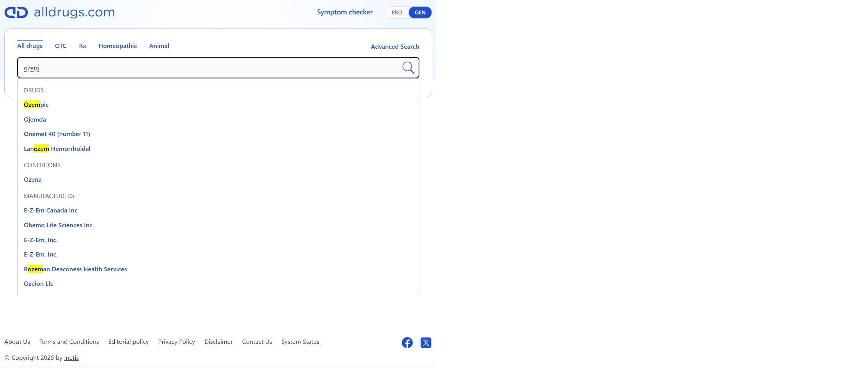Select Ohemo Life Sciences Inc. manufacturer
868x368 pixels.
pyautogui.click(x=59, y=225)
